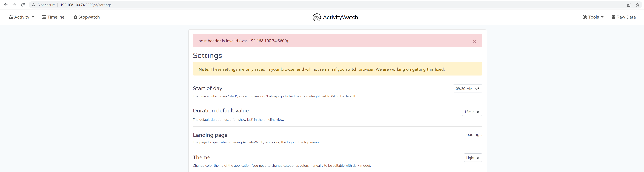Click the browser forward arrow
Image resolution: width=644 pixels, height=172 pixels.
point(14,5)
